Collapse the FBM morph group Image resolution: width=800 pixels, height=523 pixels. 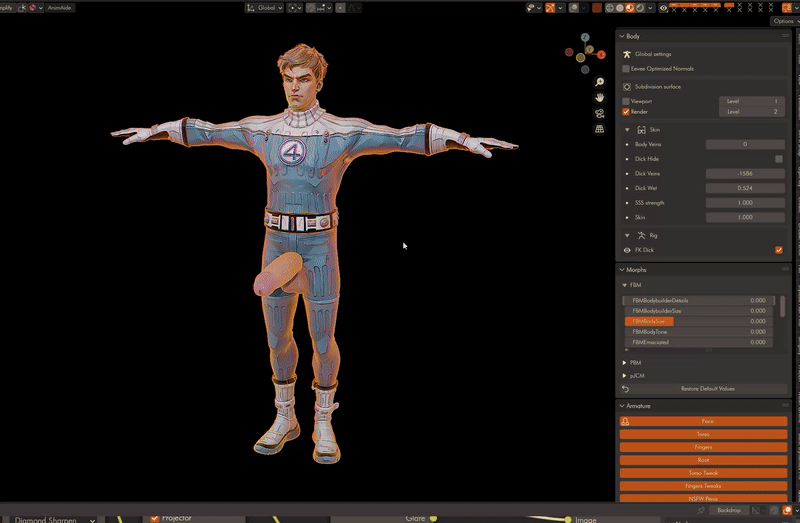click(x=624, y=285)
